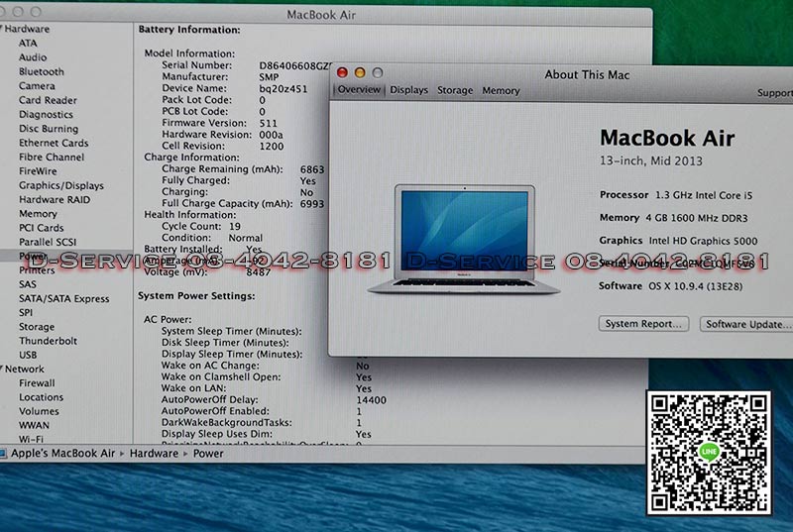Open the Storage tab in About This Mac
Image resolution: width=793 pixels, height=532 pixels.
point(455,90)
